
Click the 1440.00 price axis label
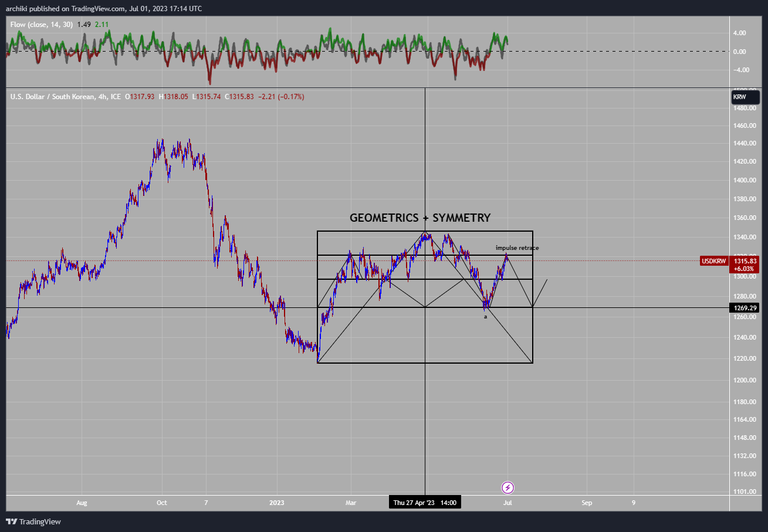743,144
